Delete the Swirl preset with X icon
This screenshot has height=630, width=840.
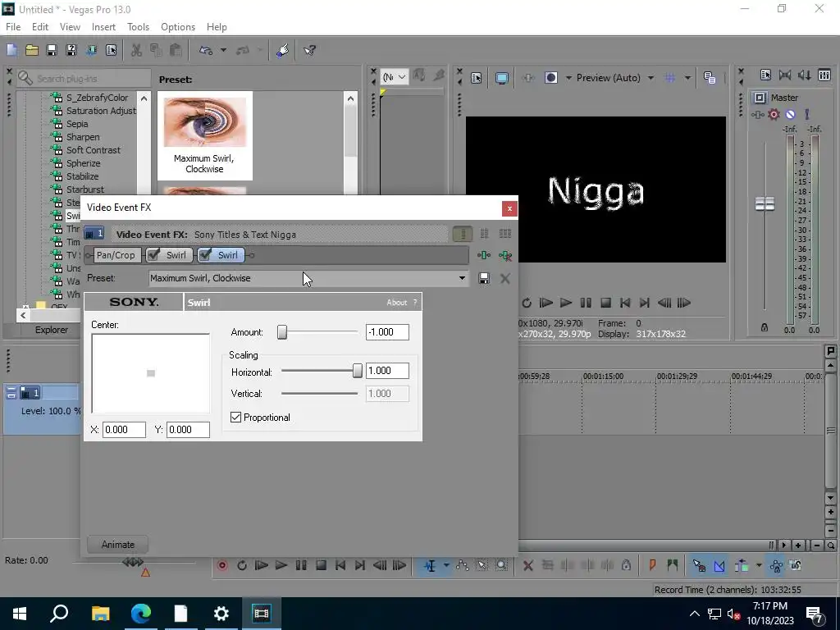coord(505,278)
